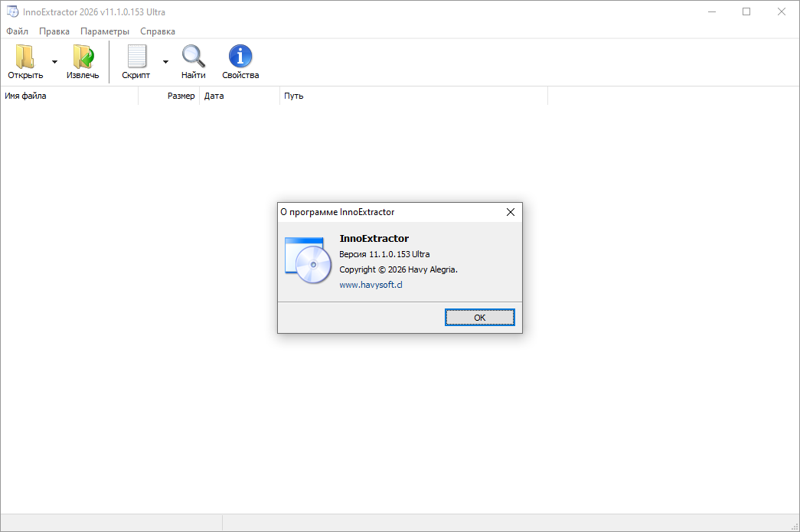This screenshot has width=800, height=532.
Task: Expand the dropdown arrow next to Открыть
Action: 54,62
